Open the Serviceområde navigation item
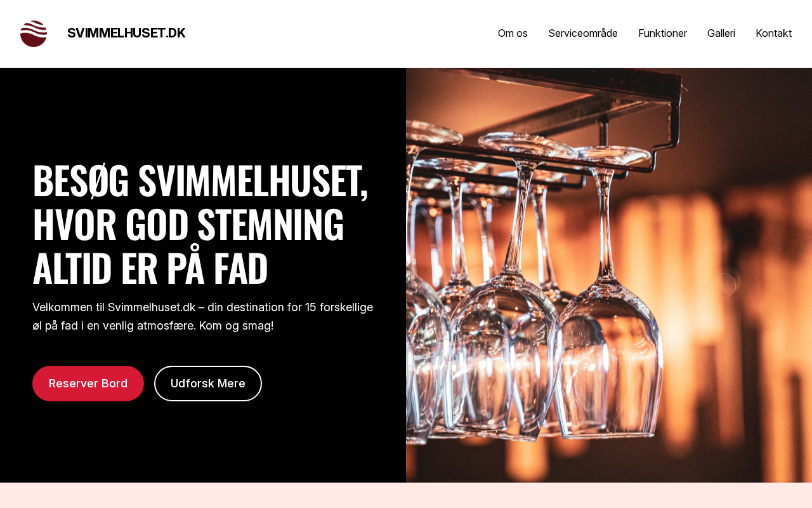This screenshot has width=812, height=508. pyautogui.click(x=583, y=33)
